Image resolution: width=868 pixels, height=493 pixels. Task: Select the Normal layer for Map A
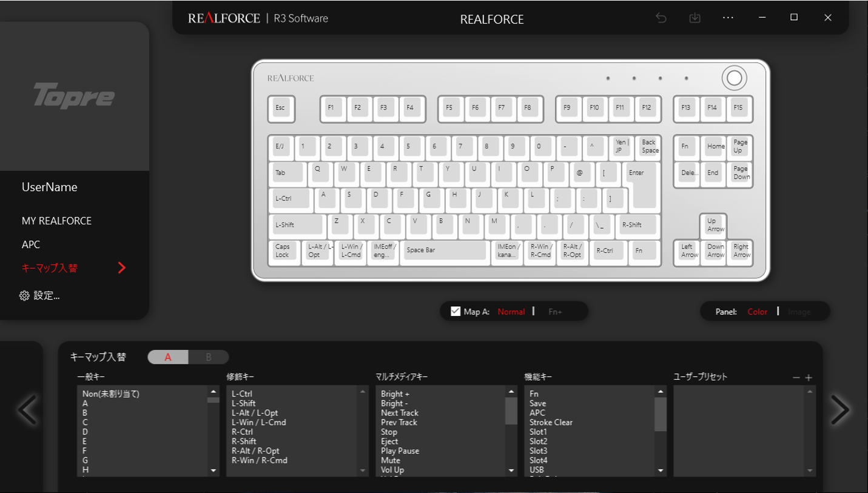click(511, 312)
